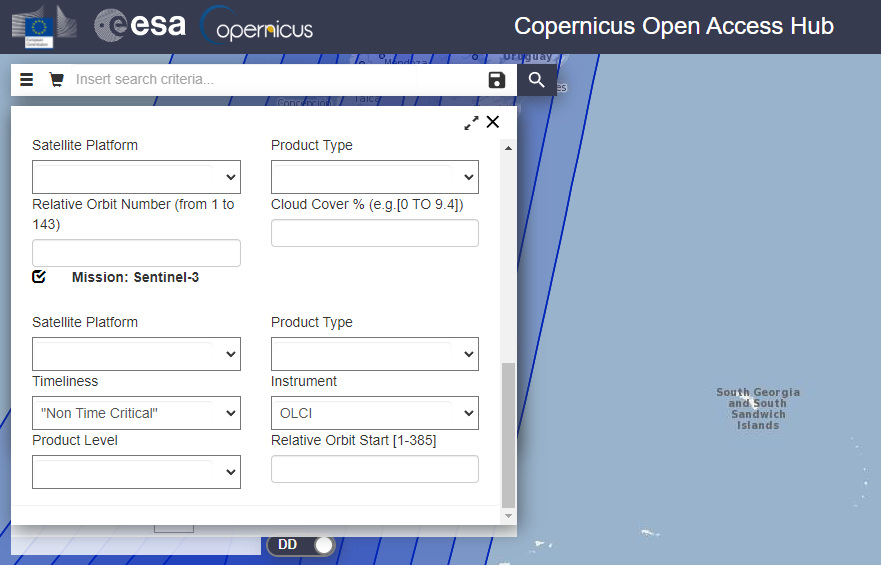Screen dimensions: 881x565
Task: Open Sentinel-3 Product Type dropdown
Action: 375,354
